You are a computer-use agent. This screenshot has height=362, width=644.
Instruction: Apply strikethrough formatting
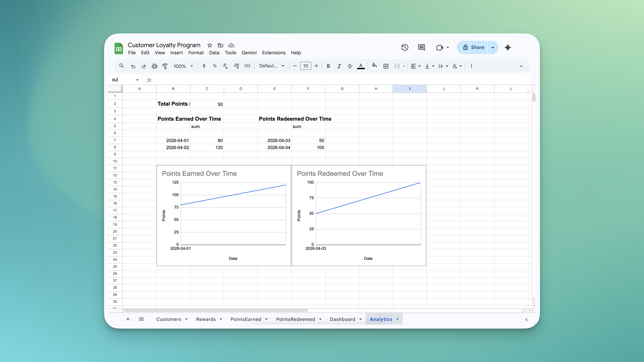pos(350,66)
